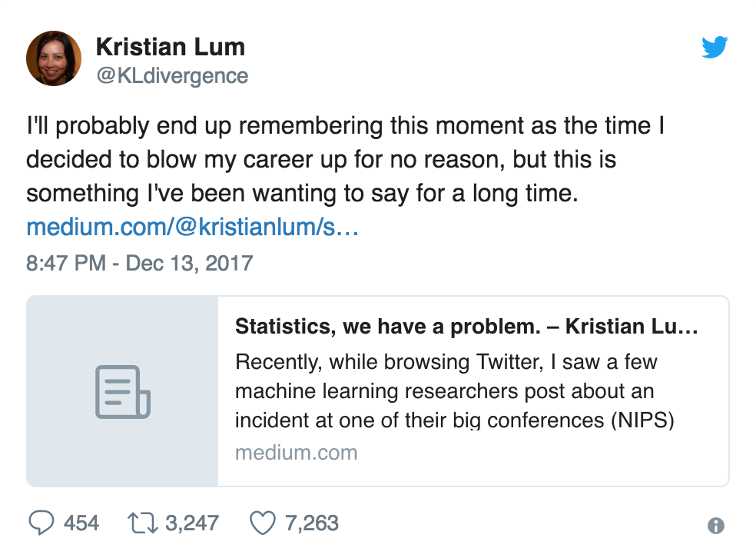Like the tweet with the heart icon
Screen dimensions: 756x558
263,523
